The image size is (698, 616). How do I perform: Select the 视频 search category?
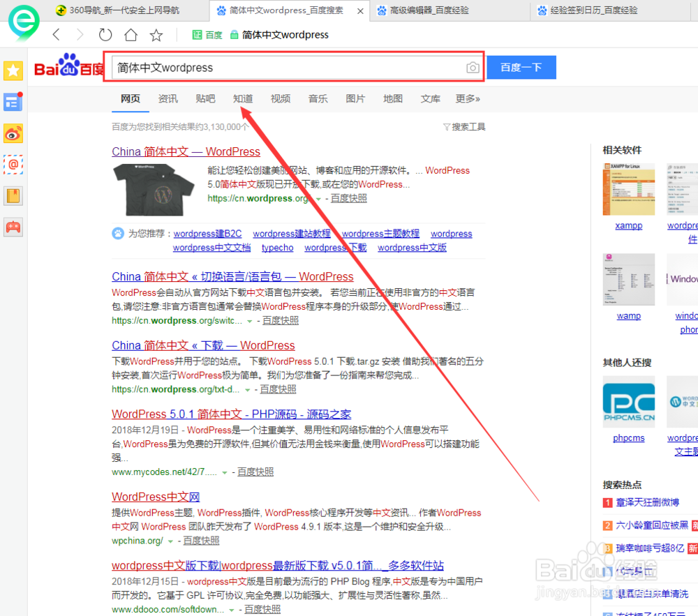point(281,99)
